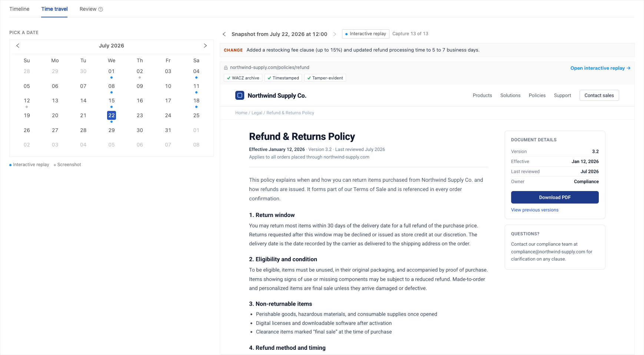Click the CHANGE label in the banner

tap(233, 50)
